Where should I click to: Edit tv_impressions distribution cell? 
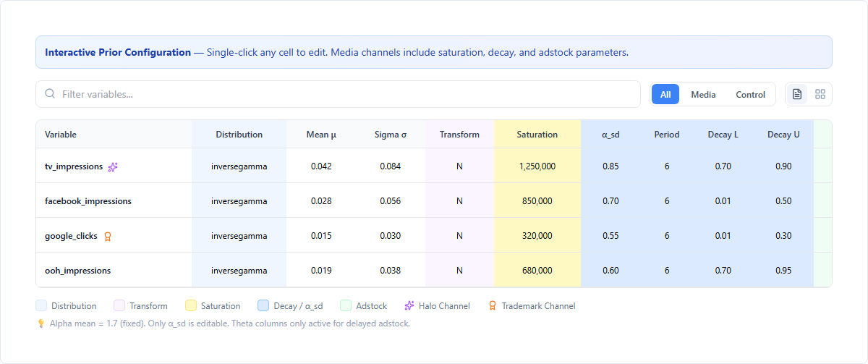click(239, 166)
